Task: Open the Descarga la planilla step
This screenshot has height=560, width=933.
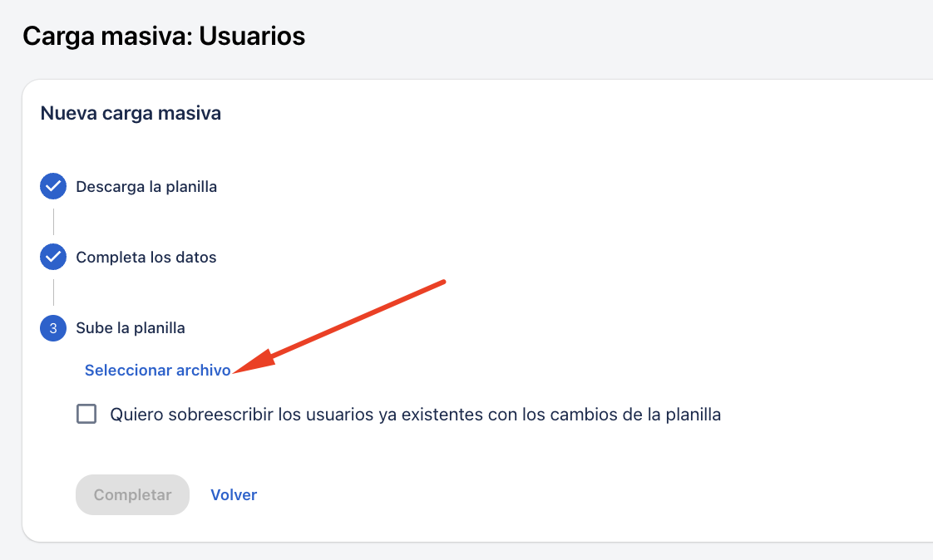Action: (x=146, y=187)
